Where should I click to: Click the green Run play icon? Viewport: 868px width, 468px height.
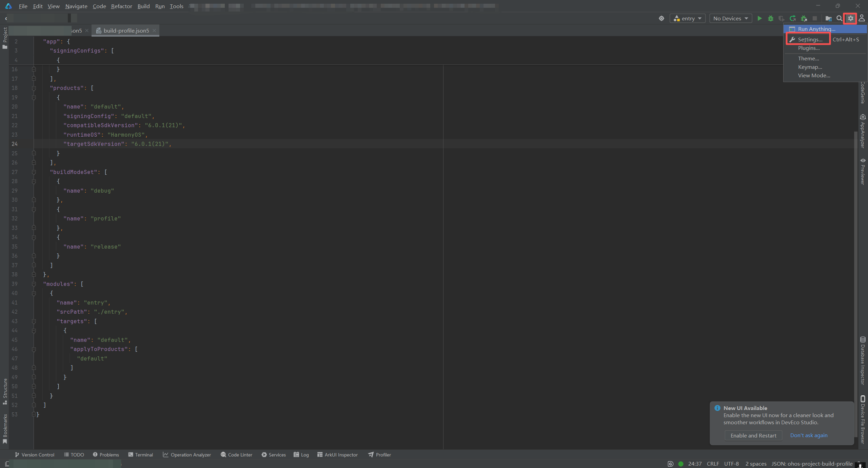[759, 18]
